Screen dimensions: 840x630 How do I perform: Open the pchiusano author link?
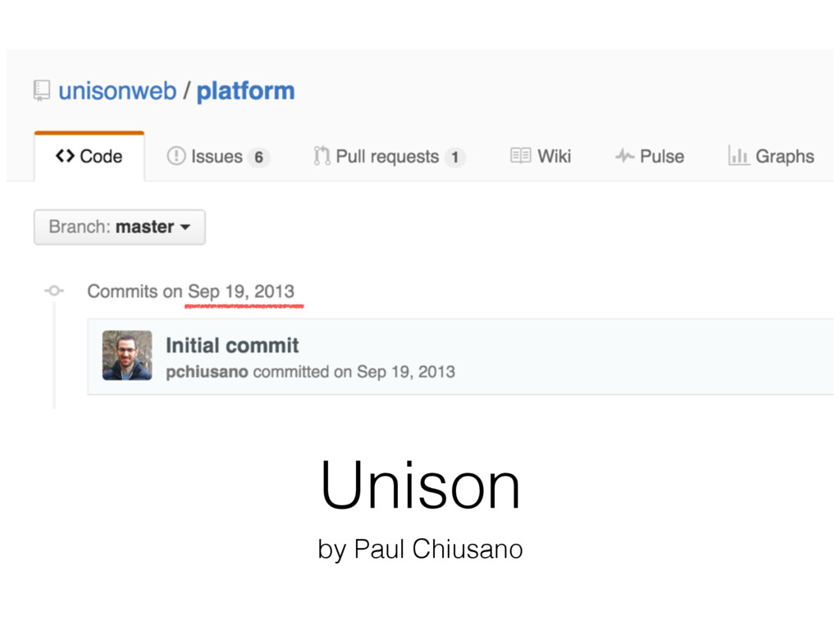click(x=207, y=372)
